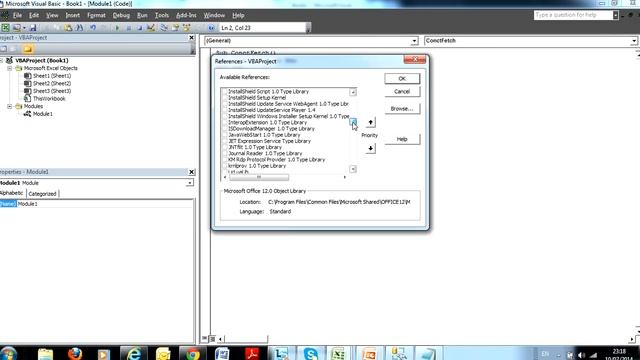Open Excel from the taskbar
The image size is (640, 360).
pyautogui.click(x=338, y=353)
